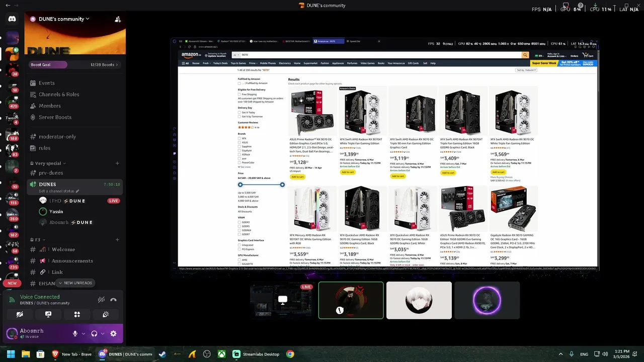
Task: Open the soundboard button
Action: [x=106, y=314]
